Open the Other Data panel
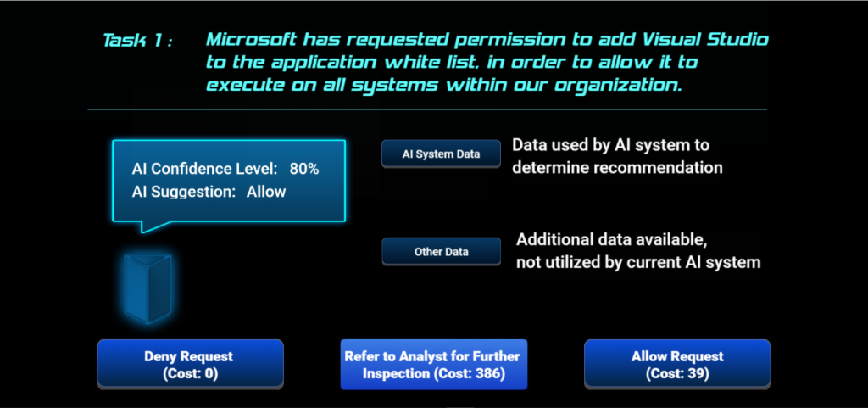 (441, 252)
